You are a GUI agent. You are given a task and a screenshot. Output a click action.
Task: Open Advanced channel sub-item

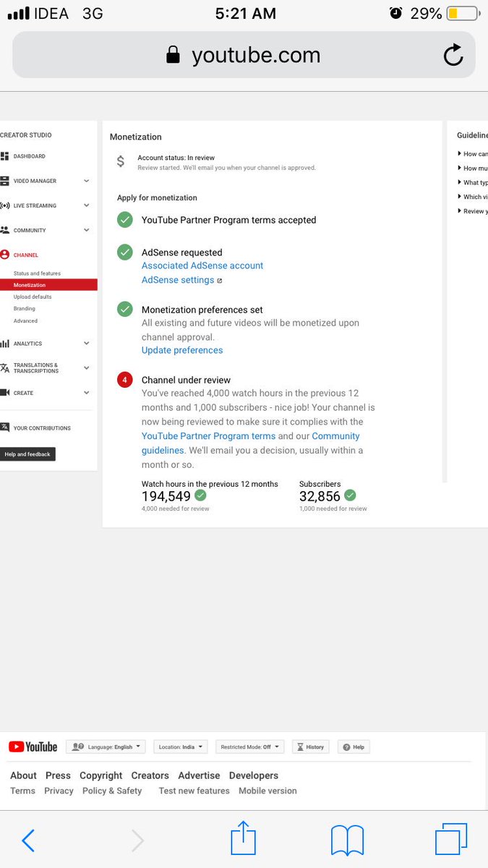click(25, 320)
